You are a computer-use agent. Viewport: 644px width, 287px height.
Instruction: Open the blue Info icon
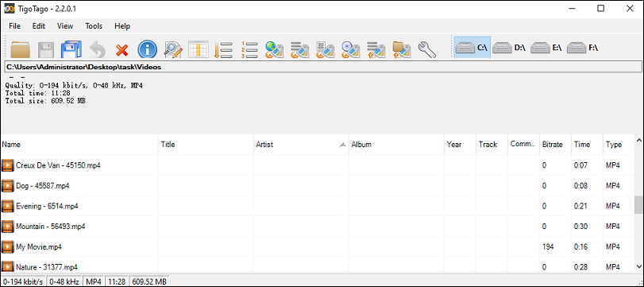(148, 50)
